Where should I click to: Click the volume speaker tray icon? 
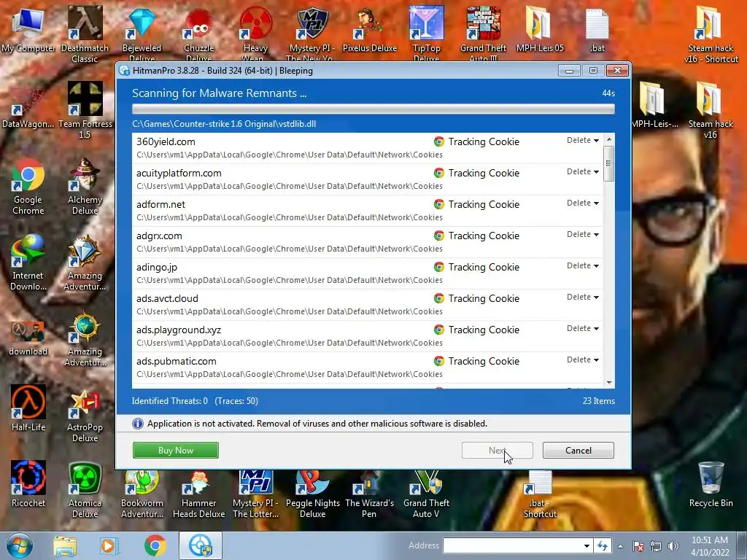673,546
